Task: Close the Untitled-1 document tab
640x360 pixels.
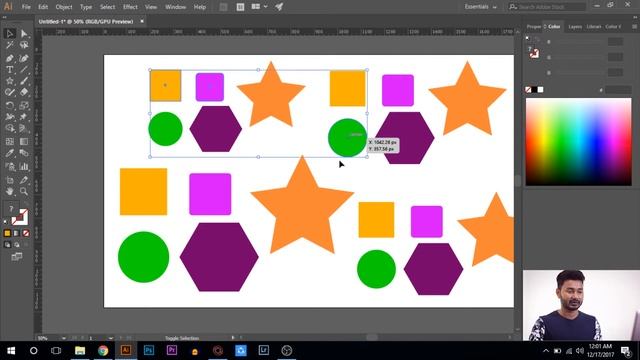Action: pyautogui.click(x=142, y=21)
